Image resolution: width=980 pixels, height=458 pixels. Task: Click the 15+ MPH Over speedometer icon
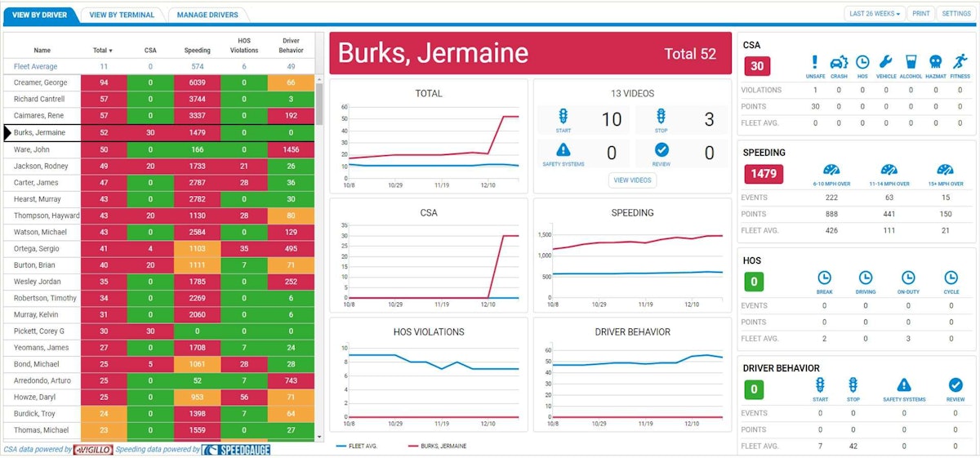click(x=945, y=171)
